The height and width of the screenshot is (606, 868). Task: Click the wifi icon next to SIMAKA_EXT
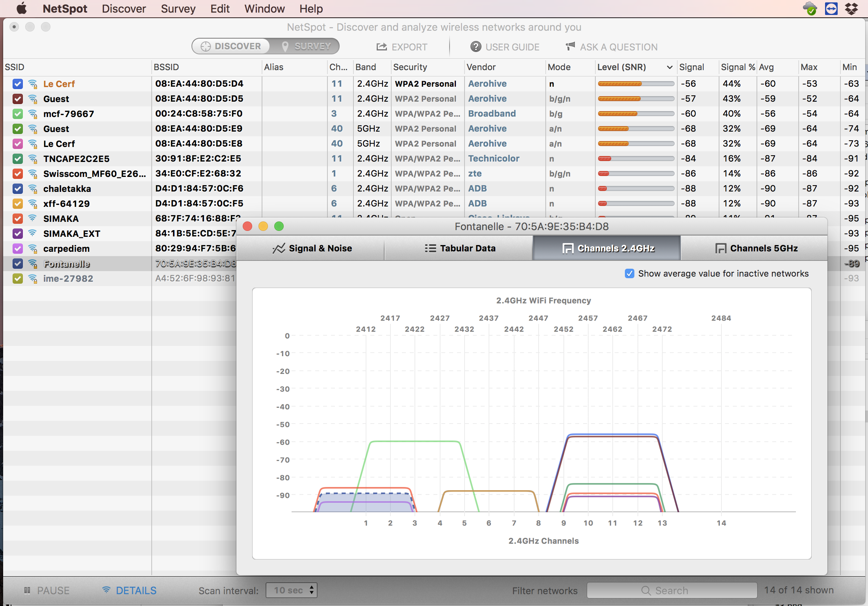(33, 233)
